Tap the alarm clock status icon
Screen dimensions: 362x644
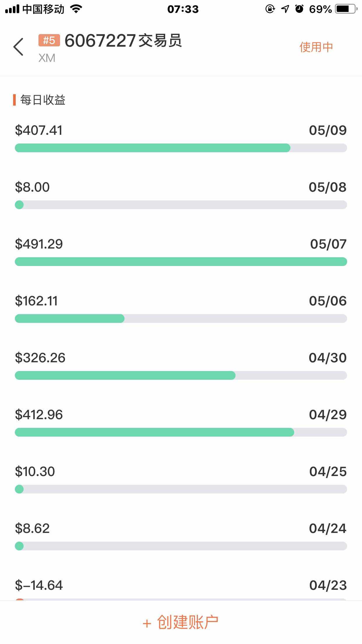[299, 9]
